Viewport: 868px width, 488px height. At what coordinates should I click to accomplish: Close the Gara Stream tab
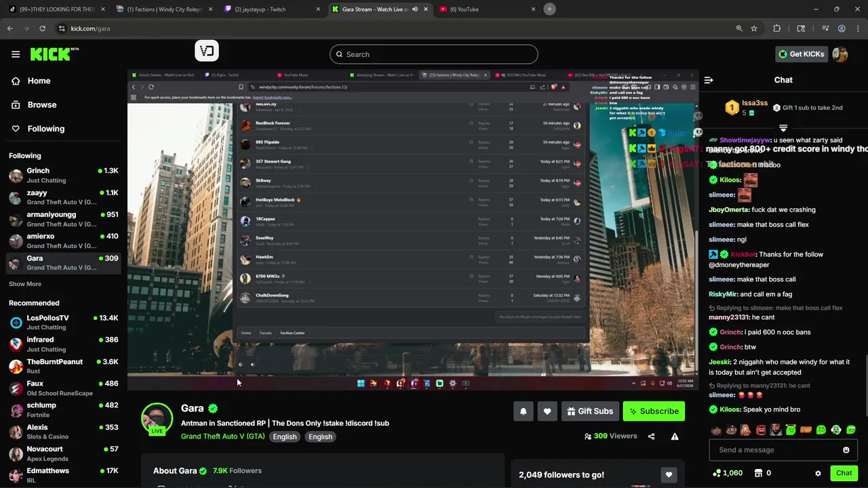click(425, 9)
